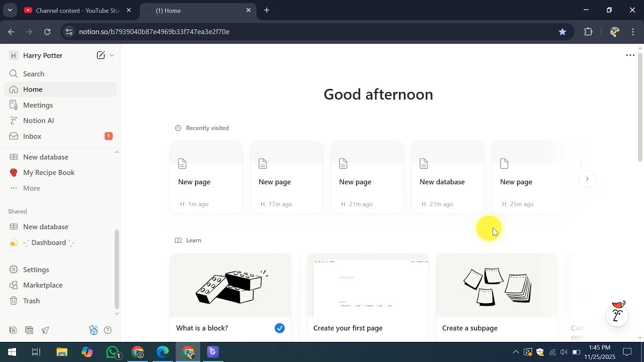This screenshot has height=362, width=644.
Task: Open 'Create a subpage' learn card
Action: pyautogui.click(x=497, y=298)
